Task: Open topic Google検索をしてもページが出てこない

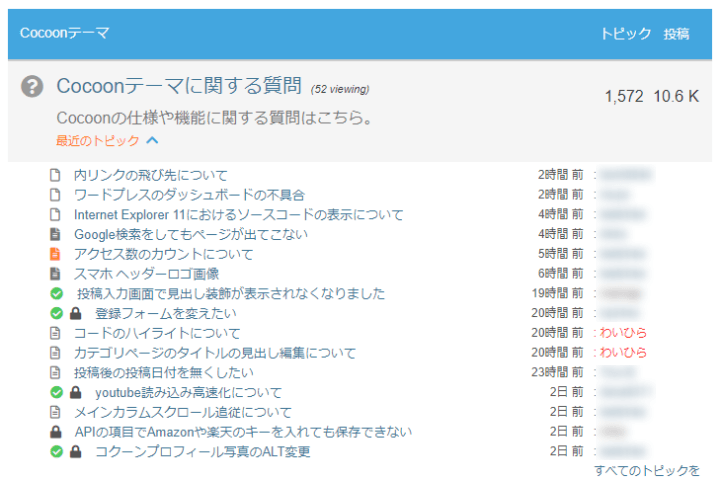Action: click(191, 234)
